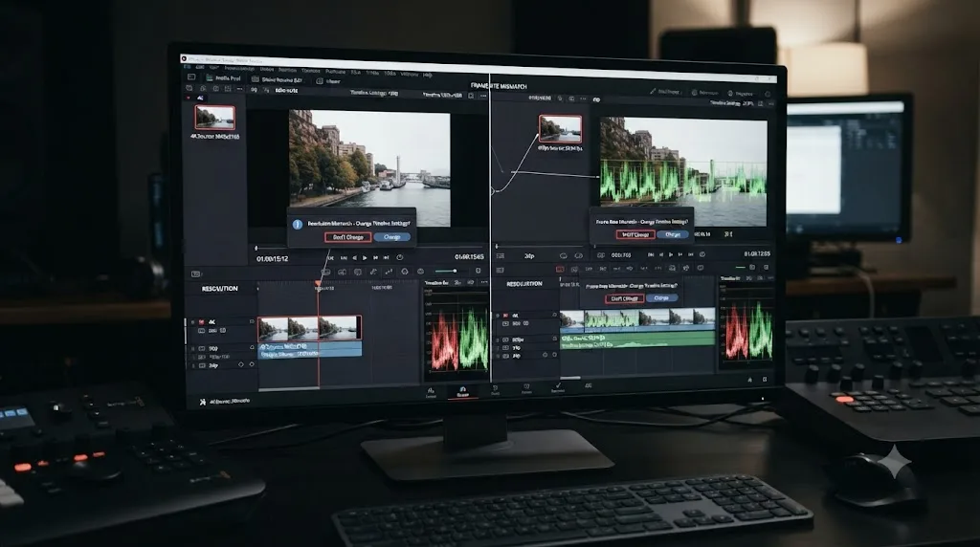Open three-dots menu at left viewer top corner

click(483, 97)
